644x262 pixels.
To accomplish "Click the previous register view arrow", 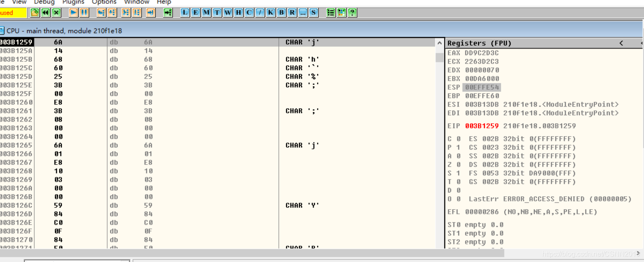I will 621,43.
